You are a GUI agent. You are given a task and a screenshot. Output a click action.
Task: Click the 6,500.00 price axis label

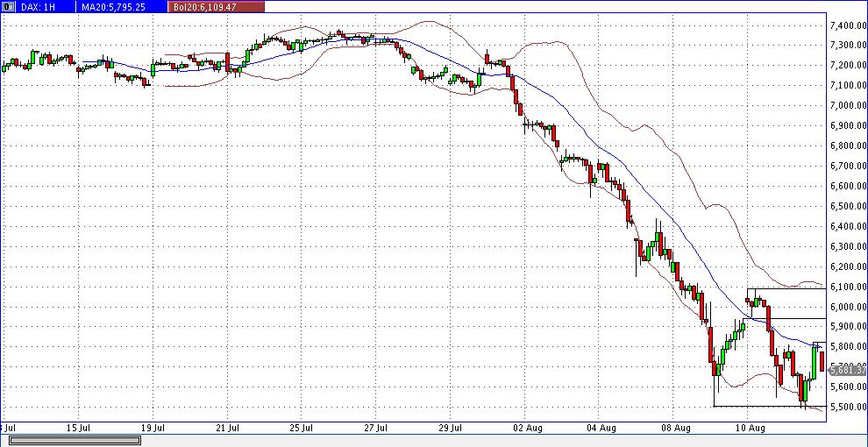point(848,206)
